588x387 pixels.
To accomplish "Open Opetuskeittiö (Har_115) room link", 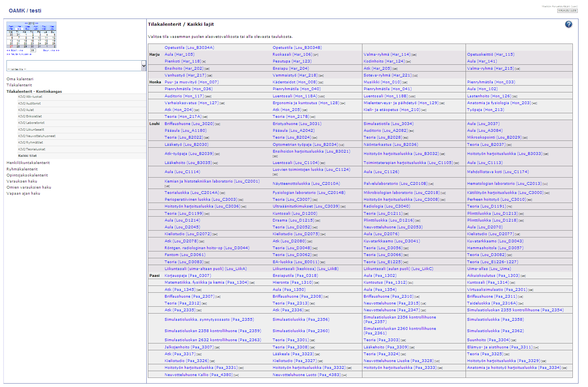I will click(491, 55).
